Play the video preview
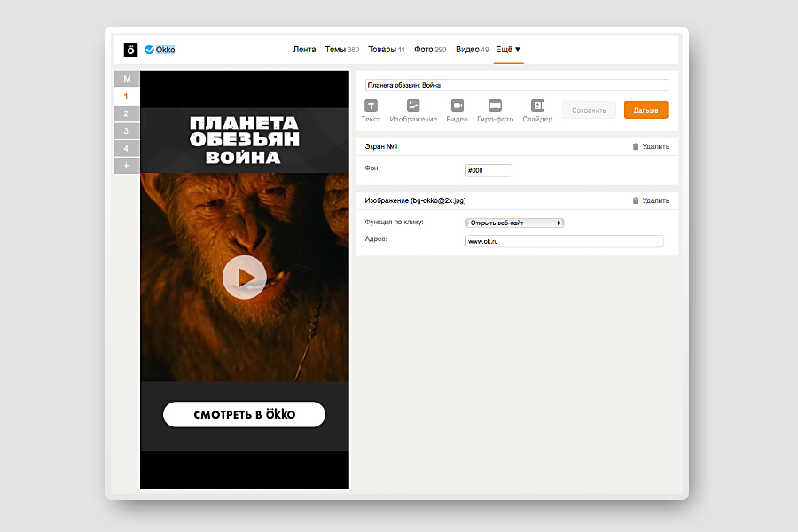The width and height of the screenshot is (798, 532). pos(245,278)
